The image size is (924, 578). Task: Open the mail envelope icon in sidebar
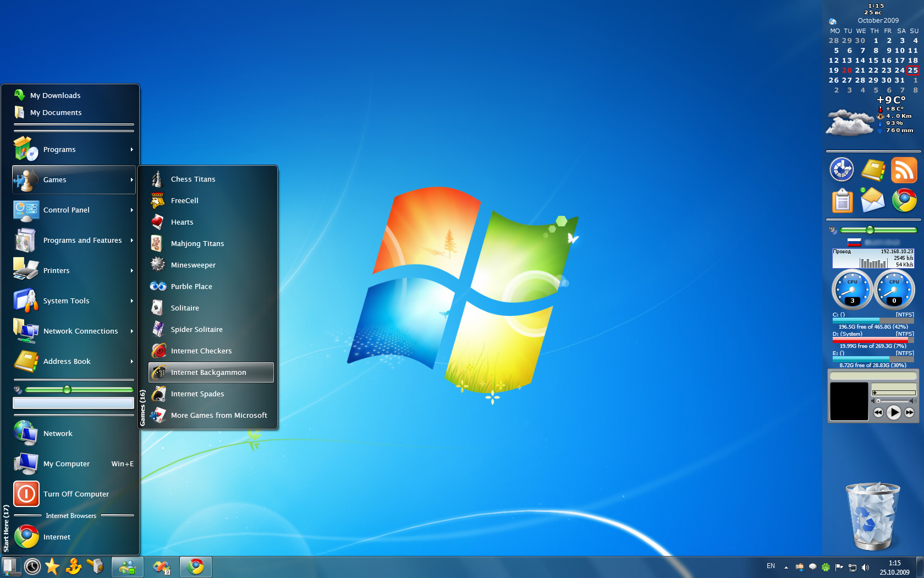pos(872,200)
